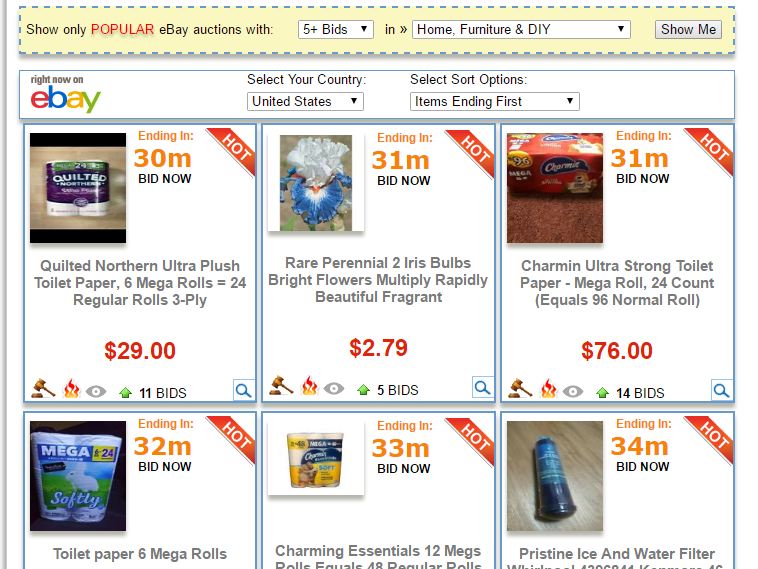Click flame icon under Quilted Northern item
This screenshot has height=569, width=758.
(x=71, y=389)
